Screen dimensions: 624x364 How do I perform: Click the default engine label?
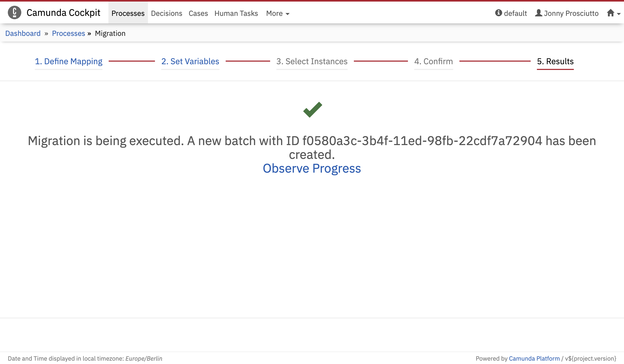click(x=515, y=13)
